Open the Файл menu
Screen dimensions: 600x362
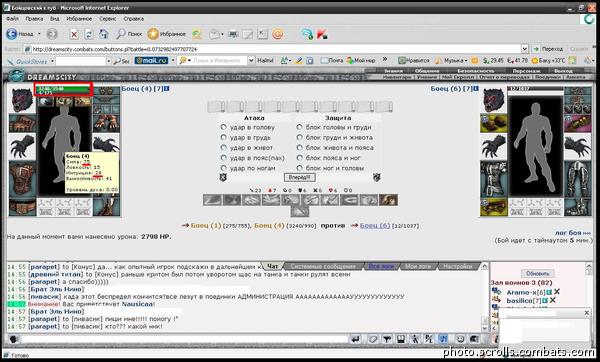[13, 18]
